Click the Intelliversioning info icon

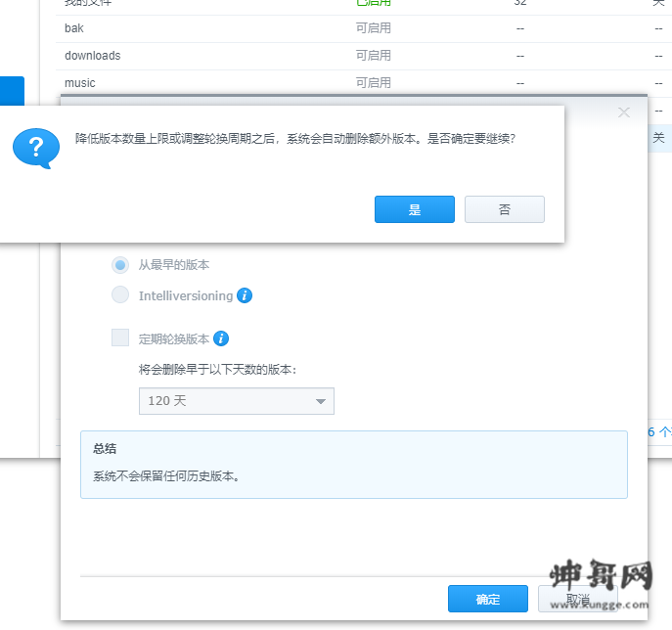[x=245, y=295]
